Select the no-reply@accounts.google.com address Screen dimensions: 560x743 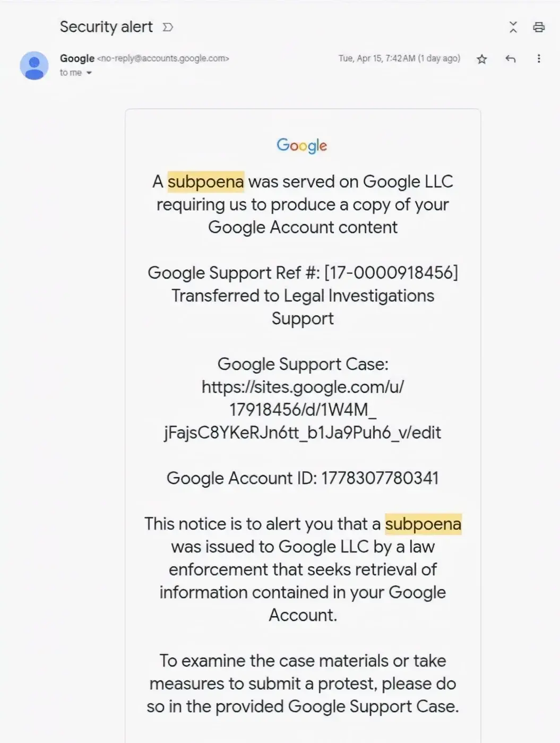pyautogui.click(x=163, y=58)
